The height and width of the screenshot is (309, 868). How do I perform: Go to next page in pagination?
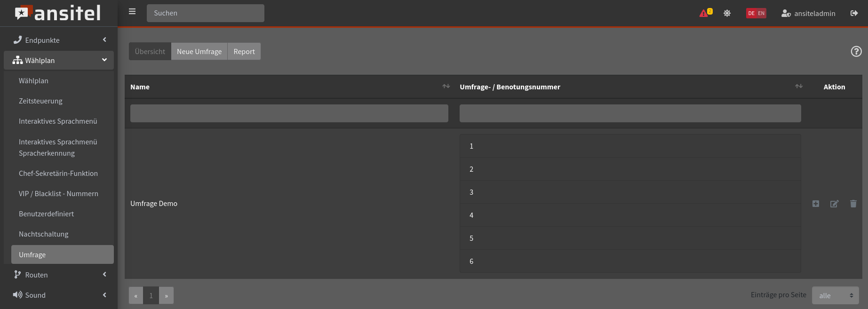click(x=166, y=295)
